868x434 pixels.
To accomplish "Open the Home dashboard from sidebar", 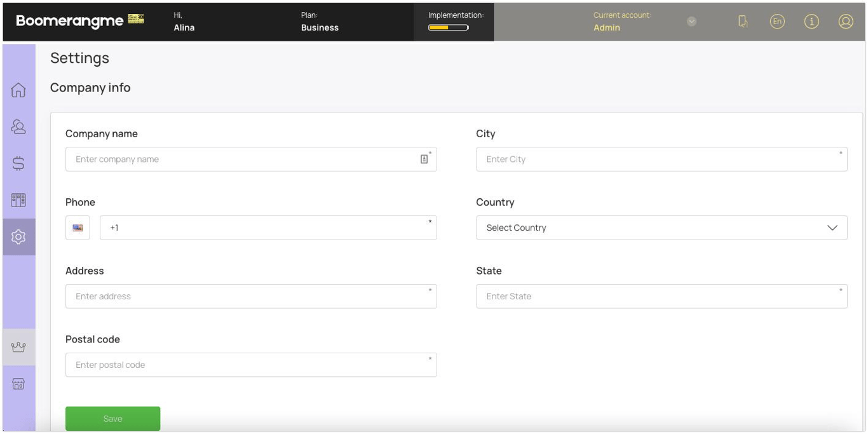I will [x=18, y=90].
